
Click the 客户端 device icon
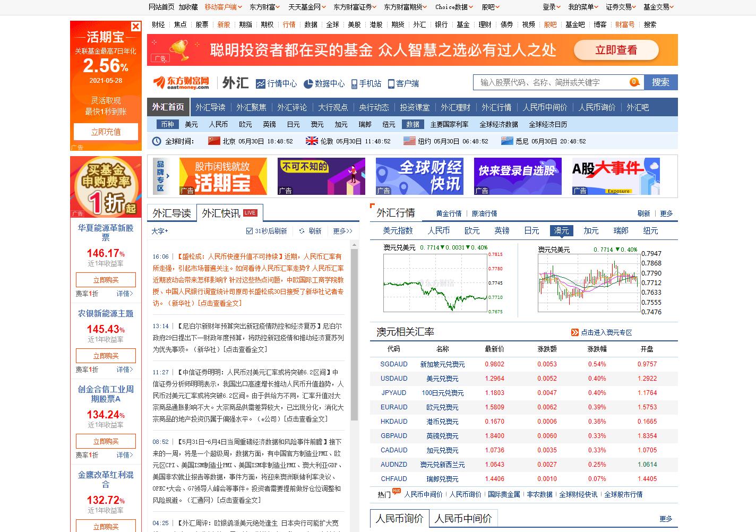tap(391, 84)
